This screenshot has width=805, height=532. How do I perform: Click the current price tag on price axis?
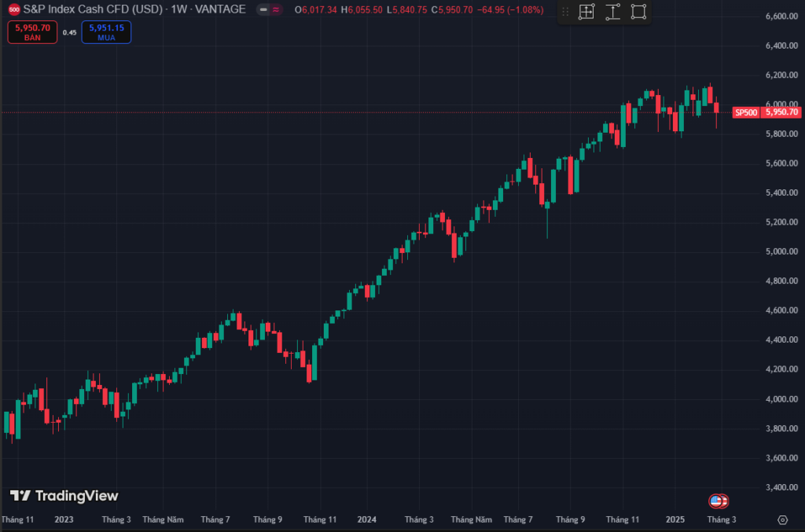[781, 112]
